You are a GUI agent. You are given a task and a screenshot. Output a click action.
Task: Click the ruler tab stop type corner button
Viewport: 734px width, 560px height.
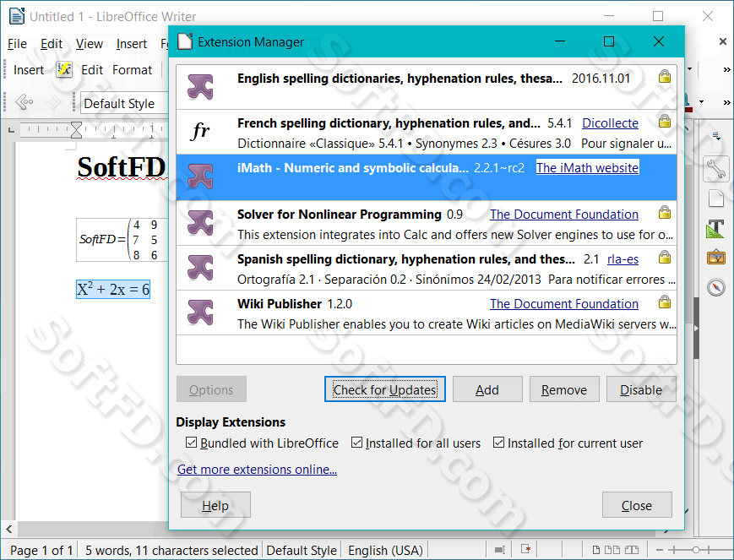tap(11, 129)
